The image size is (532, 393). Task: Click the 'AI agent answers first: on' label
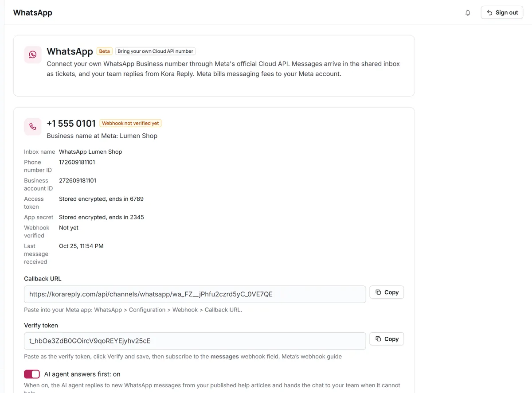(82, 374)
